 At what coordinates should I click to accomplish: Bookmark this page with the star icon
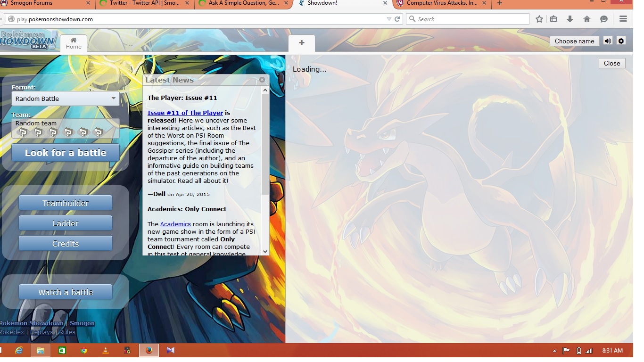539,19
